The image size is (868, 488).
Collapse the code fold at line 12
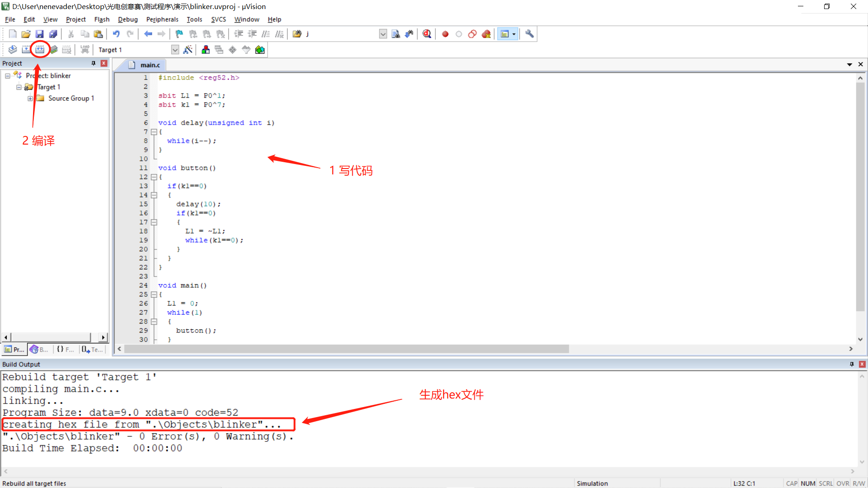154,177
